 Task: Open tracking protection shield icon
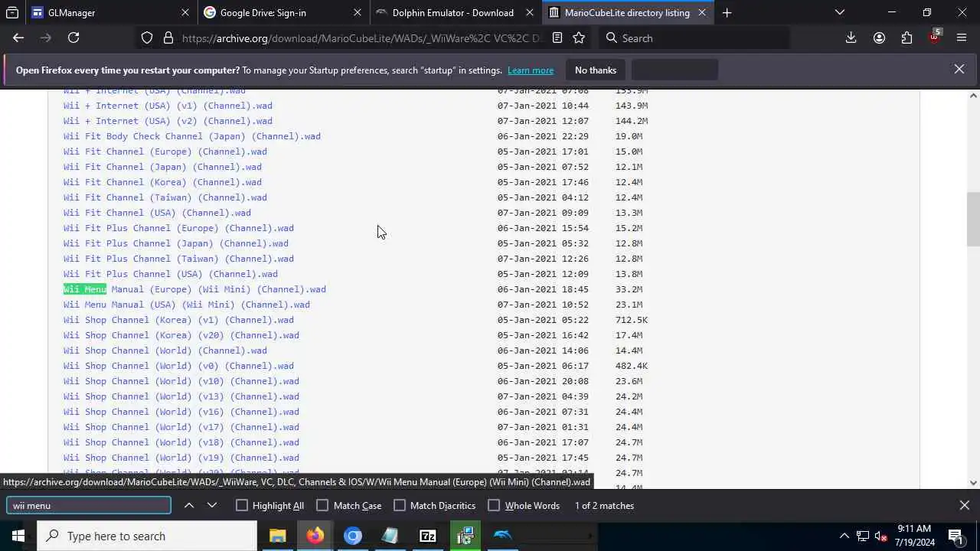click(x=147, y=37)
